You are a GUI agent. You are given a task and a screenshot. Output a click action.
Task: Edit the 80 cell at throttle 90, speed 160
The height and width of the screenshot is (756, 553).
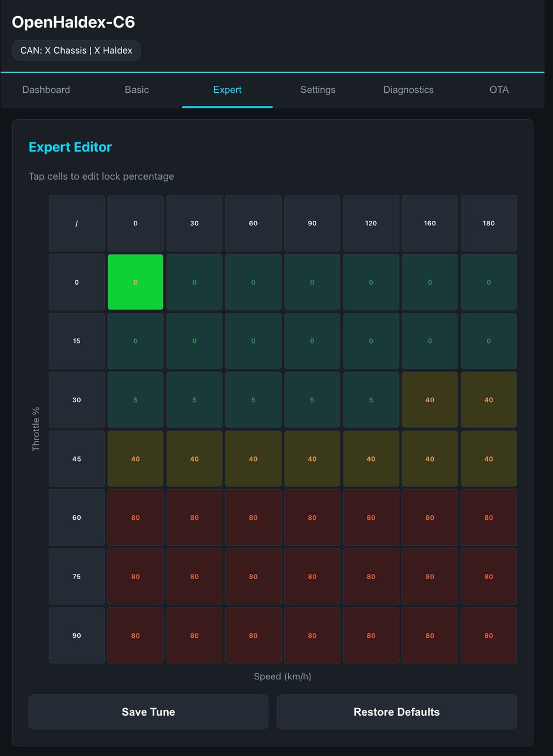click(430, 635)
